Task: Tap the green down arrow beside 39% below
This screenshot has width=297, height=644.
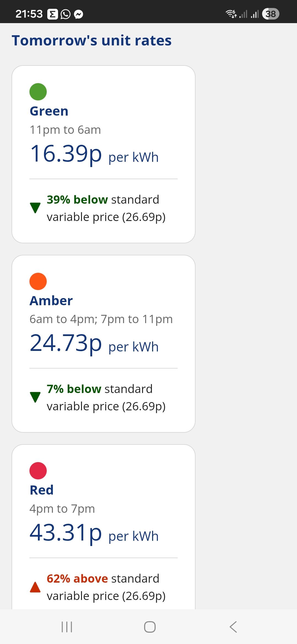Action: [35, 208]
